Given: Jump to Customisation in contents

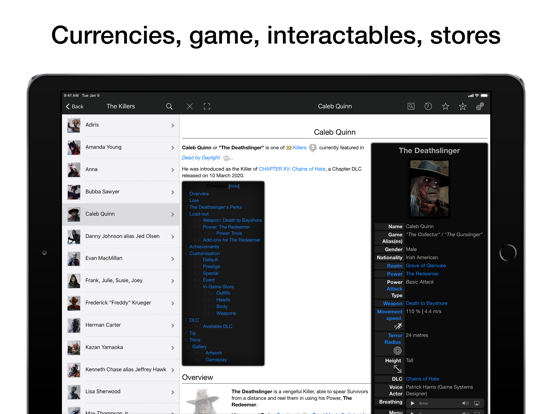Looking at the screenshot, I should 205,253.
